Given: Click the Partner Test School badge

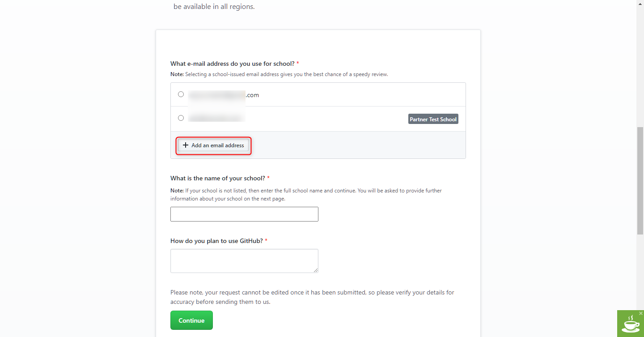Looking at the screenshot, I should coord(433,119).
